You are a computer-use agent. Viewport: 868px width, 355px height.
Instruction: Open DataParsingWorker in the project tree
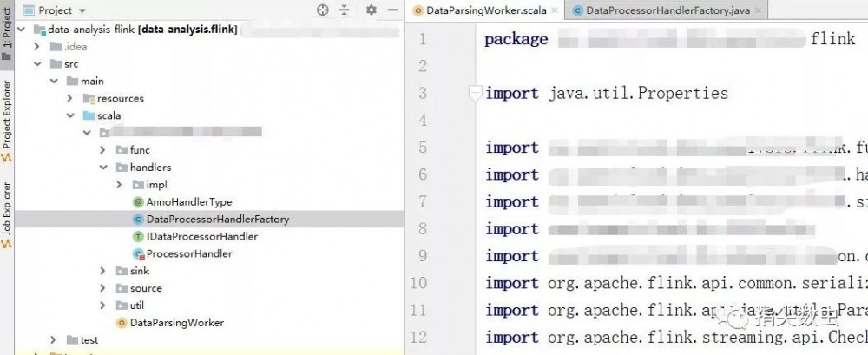176,322
